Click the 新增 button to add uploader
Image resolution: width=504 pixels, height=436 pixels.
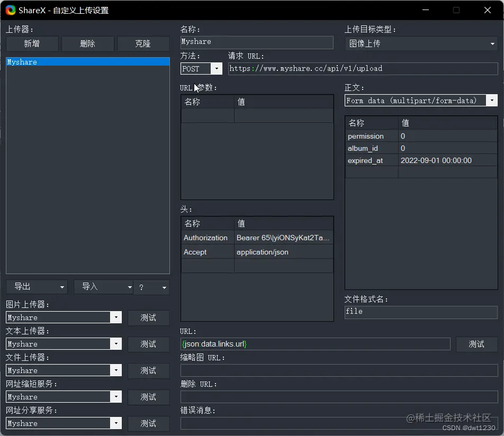click(32, 43)
